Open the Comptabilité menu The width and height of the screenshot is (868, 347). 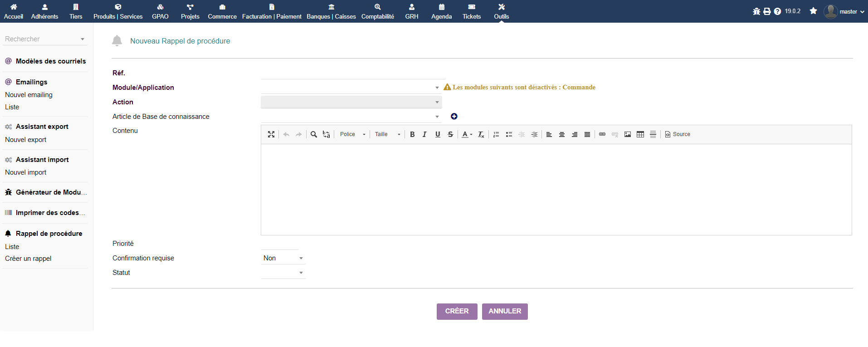[378, 11]
